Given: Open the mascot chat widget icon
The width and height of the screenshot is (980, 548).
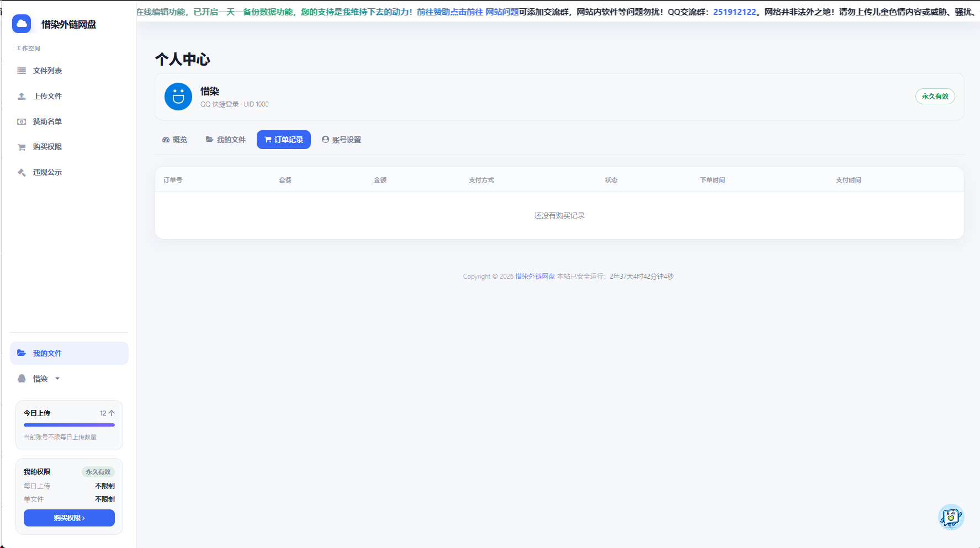Looking at the screenshot, I should tap(951, 517).
